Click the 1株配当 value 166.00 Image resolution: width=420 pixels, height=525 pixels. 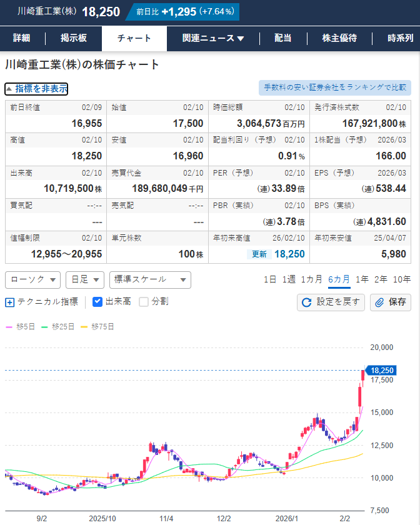pos(391,156)
